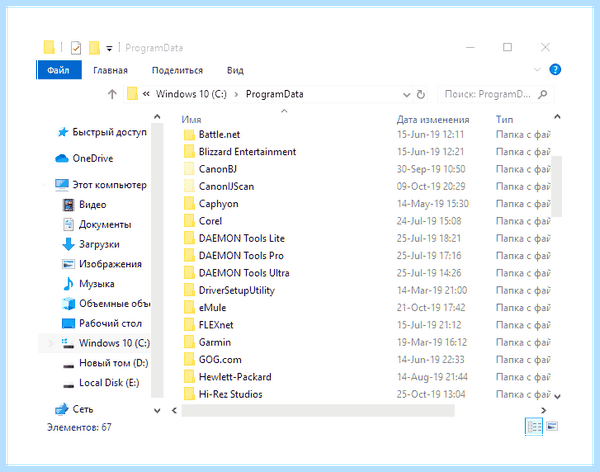Screen dimensions: 600x472
Task: Refresh the folder with the reload icon
Action: pyautogui.click(x=421, y=95)
